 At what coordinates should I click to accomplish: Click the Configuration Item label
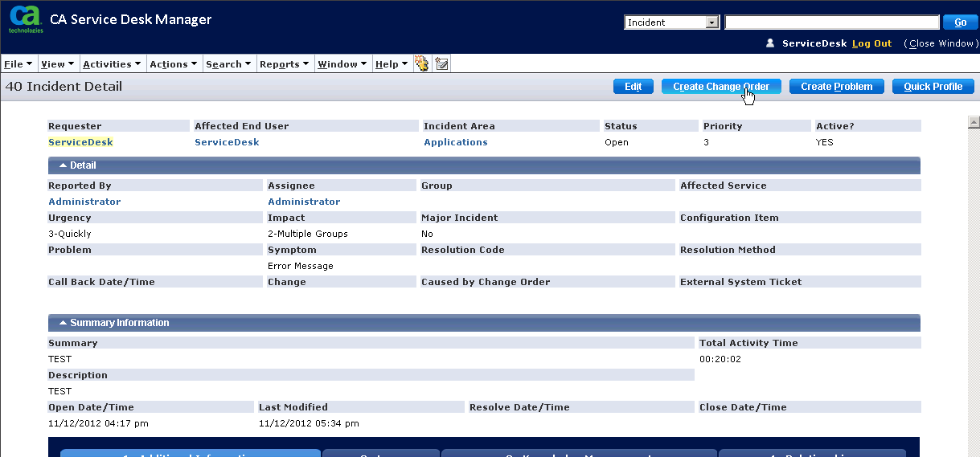tap(729, 218)
